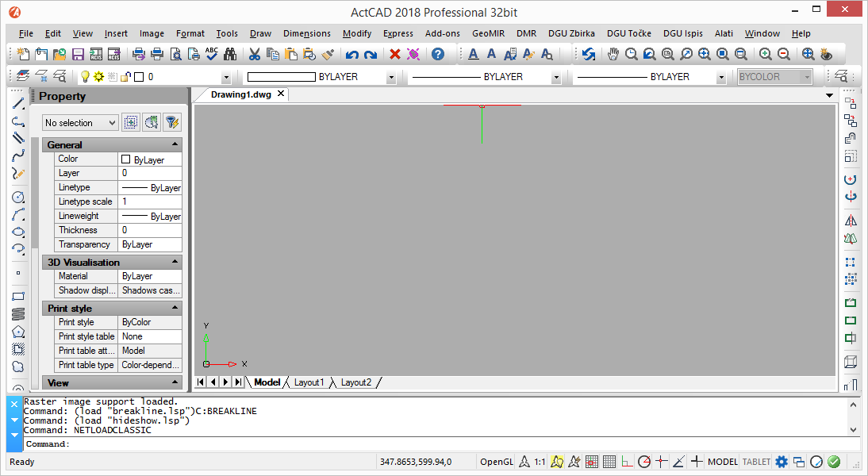Image resolution: width=868 pixels, height=476 pixels.
Task: Toggle the Snap setting in status bar
Action: pyautogui.click(x=592, y=462)
